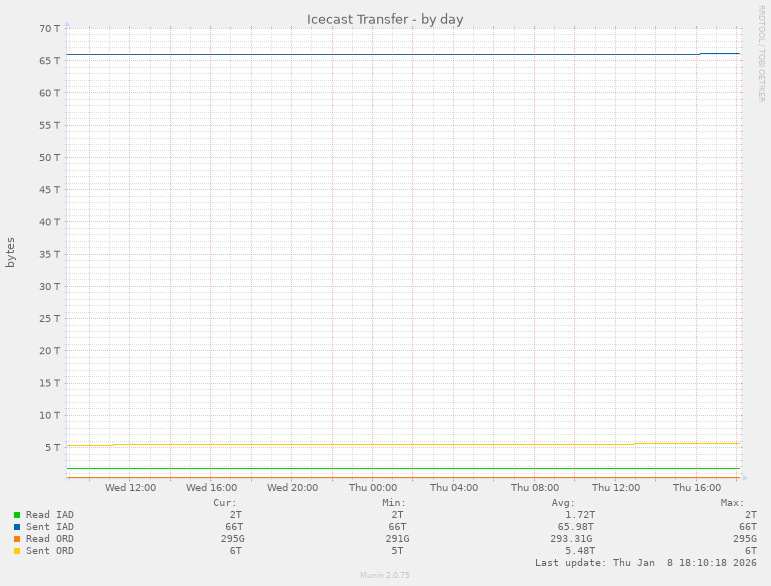This screenshot has width=771, height=586.
Task: Click the 'Thu 00:00' x-axis label
Action: tap(373, 488)
